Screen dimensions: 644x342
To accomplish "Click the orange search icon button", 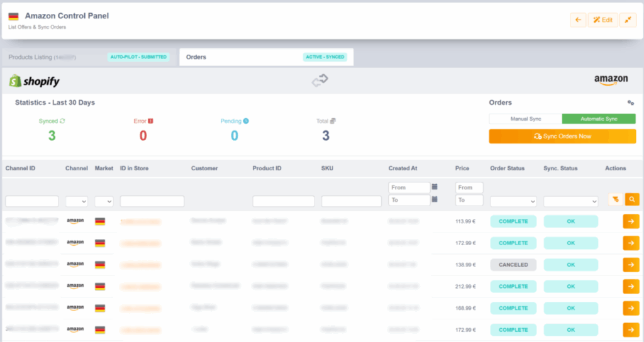I will pyautogui.click(x=632, y=199).
